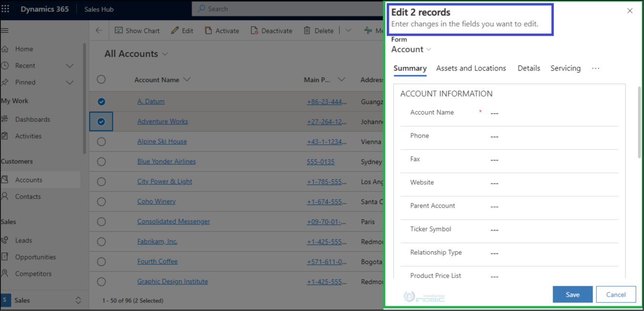Open Activities via its clipboard icon
This screenshot has height=311, width=644.
click(5, 136)
